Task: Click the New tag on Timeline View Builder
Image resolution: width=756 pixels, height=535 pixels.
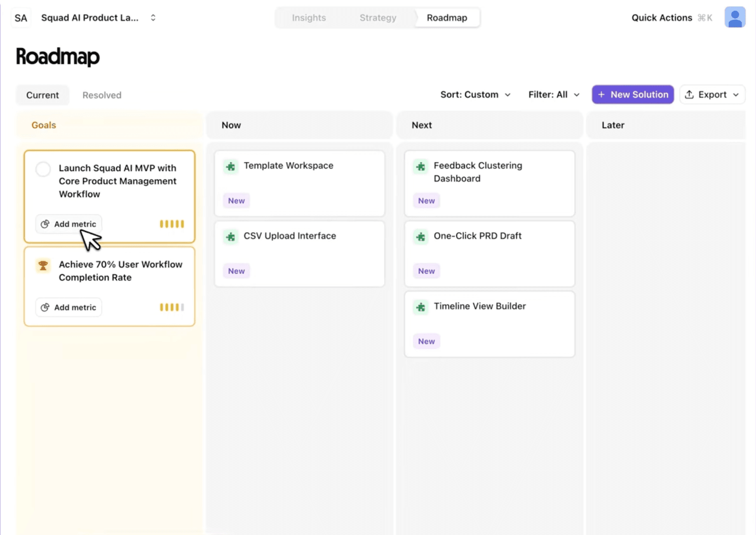Action: coord(427,341)
